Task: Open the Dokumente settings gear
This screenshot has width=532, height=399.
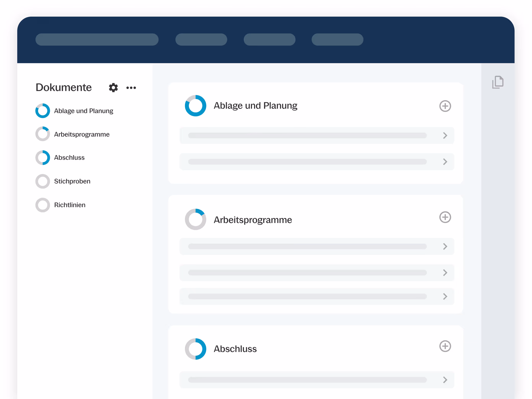Action: pyautogui.click(x=113, y=88)
